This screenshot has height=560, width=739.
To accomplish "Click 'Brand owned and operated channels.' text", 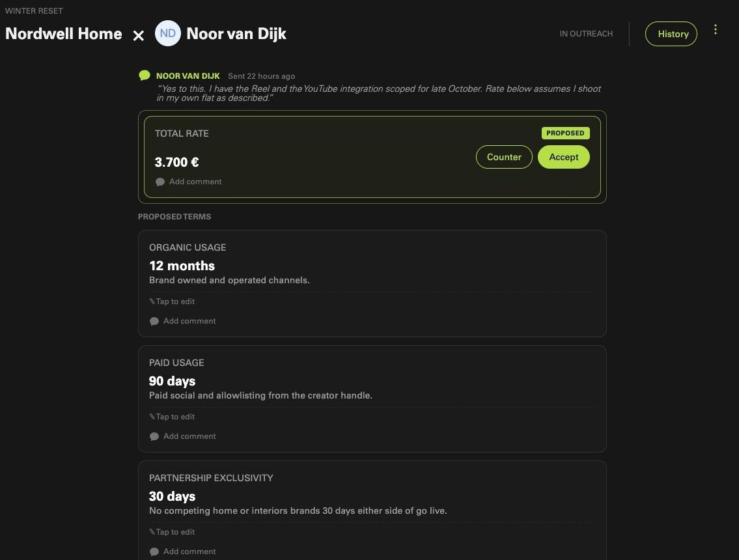I will (230, 280).
